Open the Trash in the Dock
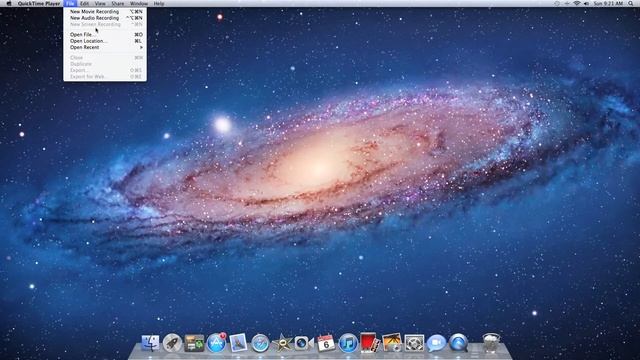The image size is (640, 360). (x=491, y=343)
